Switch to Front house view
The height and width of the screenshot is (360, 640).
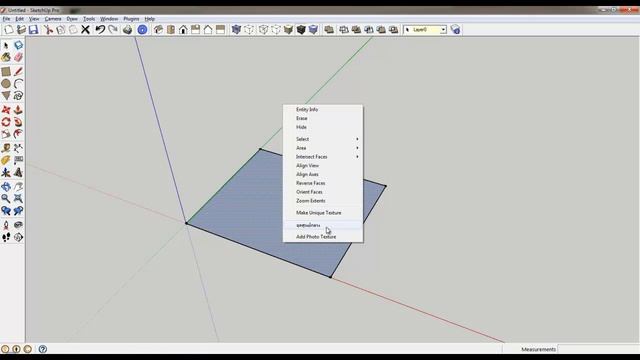click(183, 29)
